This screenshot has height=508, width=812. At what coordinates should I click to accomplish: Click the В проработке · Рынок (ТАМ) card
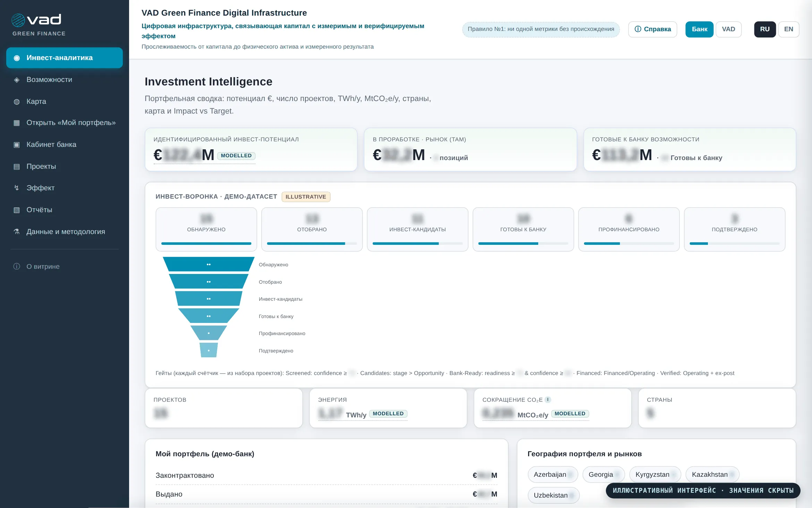470,149
